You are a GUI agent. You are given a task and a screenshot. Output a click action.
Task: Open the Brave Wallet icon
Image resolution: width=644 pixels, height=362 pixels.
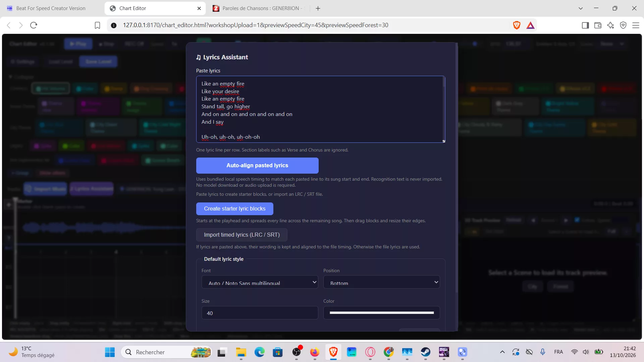pos(598,25)
